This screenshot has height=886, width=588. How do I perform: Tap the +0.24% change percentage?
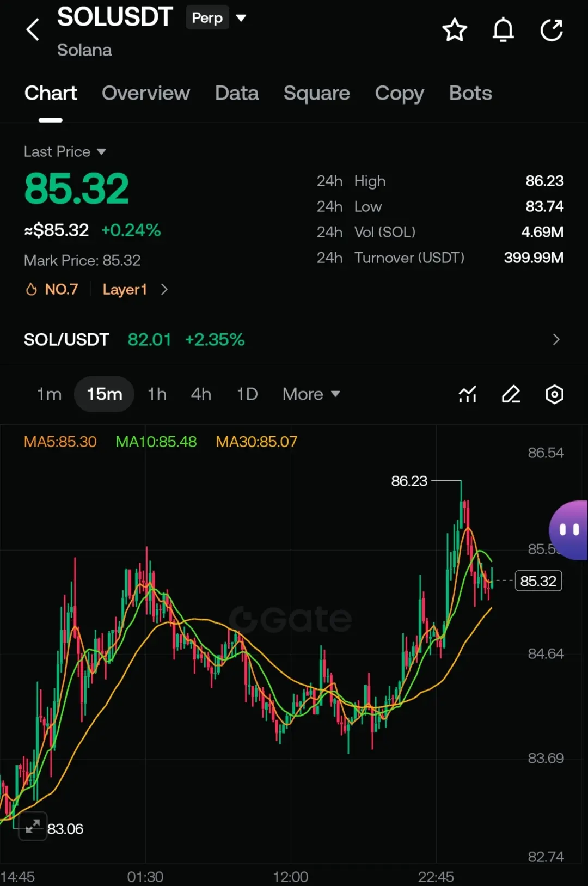pyautogui.click(x=131, y=230)
